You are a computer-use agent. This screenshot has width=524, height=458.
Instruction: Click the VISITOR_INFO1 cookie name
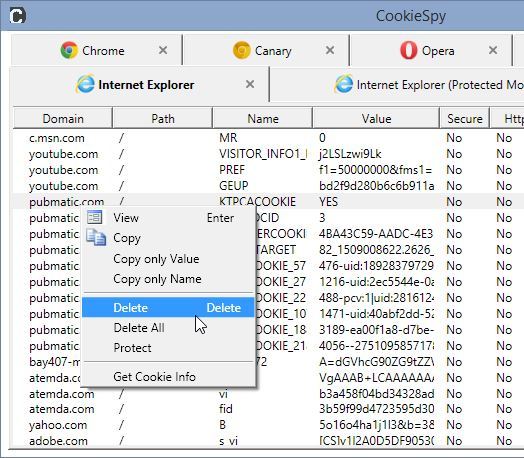click(263, 154)
